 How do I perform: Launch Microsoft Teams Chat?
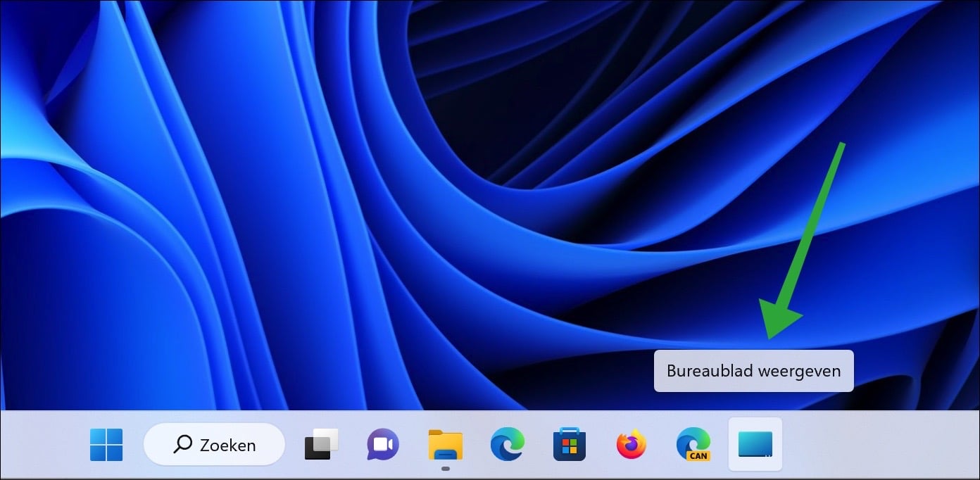click(x=383, y=445)
